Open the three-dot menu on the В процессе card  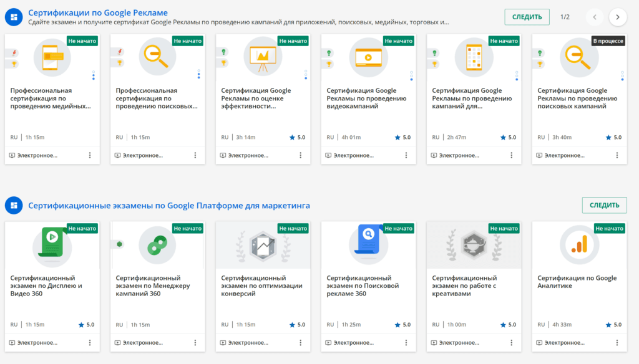[x=617, y=155]
